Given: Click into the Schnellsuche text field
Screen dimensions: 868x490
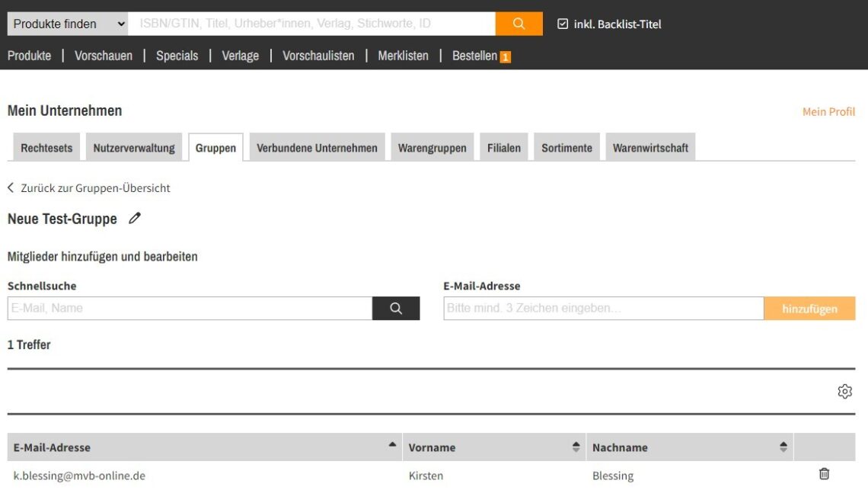Looking at the screenshot, I should pyautogui.click(x=190, y=309).
